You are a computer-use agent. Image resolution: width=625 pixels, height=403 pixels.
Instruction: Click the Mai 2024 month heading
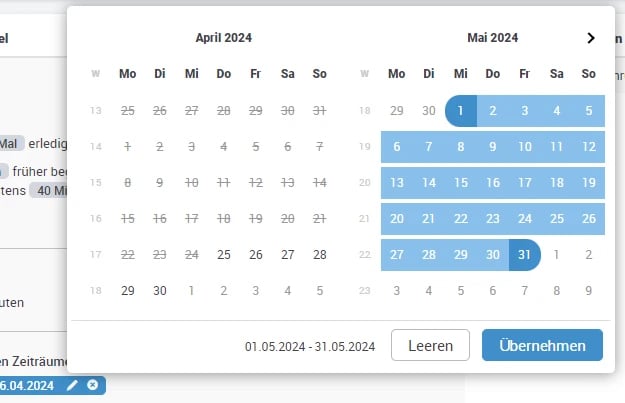tap(493, 38)
